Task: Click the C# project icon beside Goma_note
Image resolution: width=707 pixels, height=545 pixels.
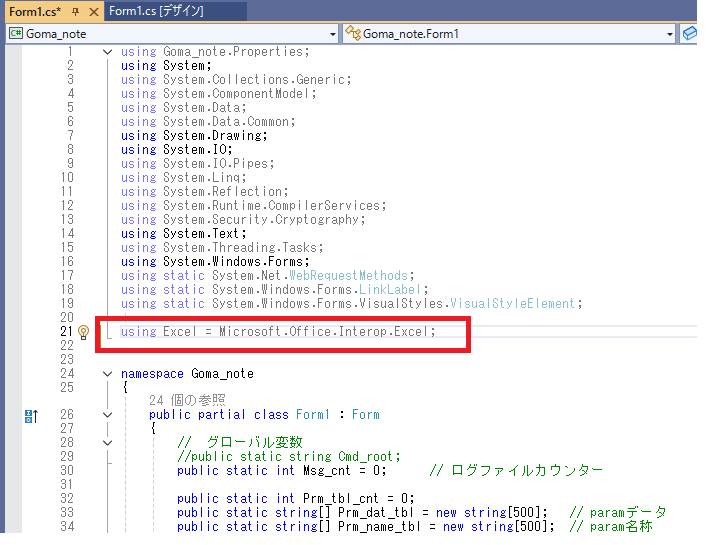Action: pyautogui.click(x=16, y=34)
